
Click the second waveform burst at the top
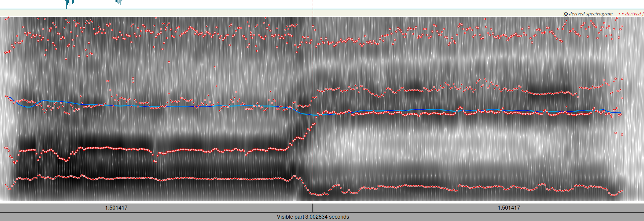tap(118, 2)
